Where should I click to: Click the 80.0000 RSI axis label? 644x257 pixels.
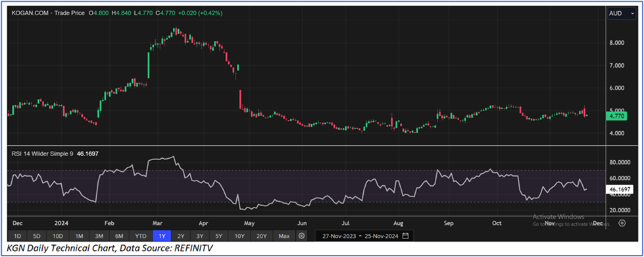click(619, 162)
